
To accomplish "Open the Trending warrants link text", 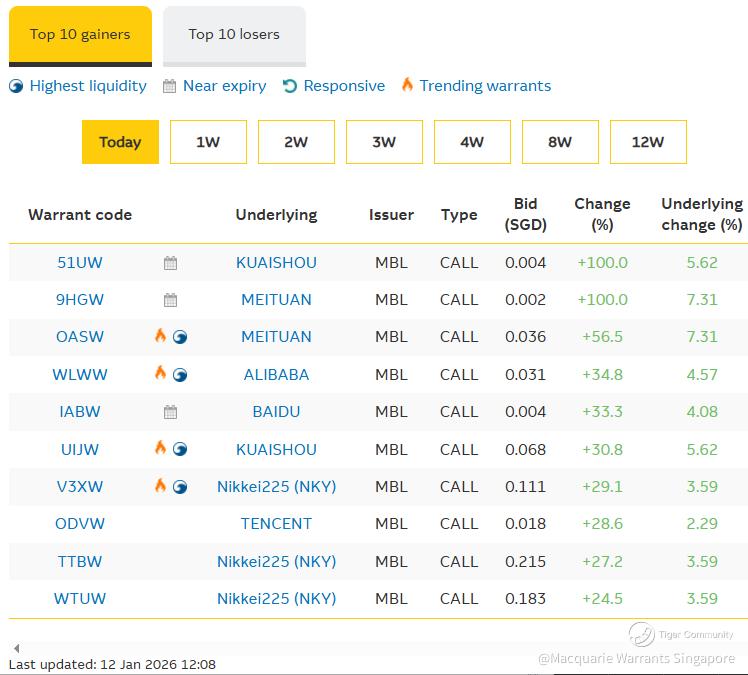I will pos(485,86).
